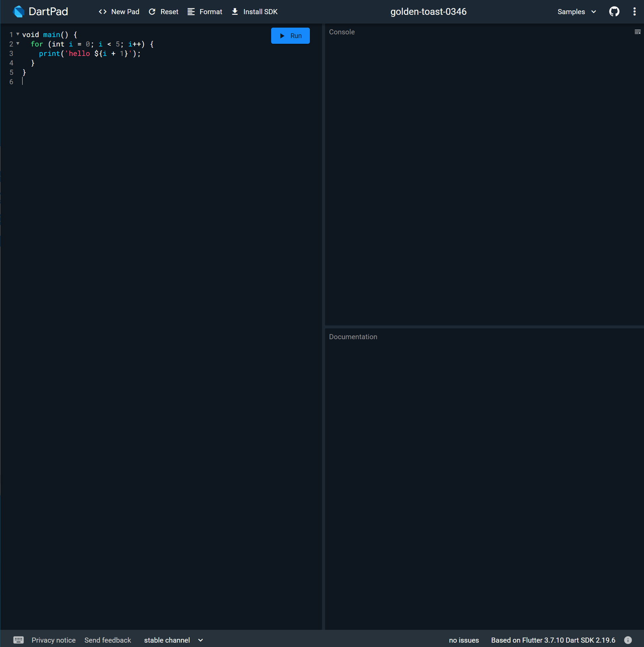Format the code with the Format button
The image size is (644, 647).
[205, 12]
